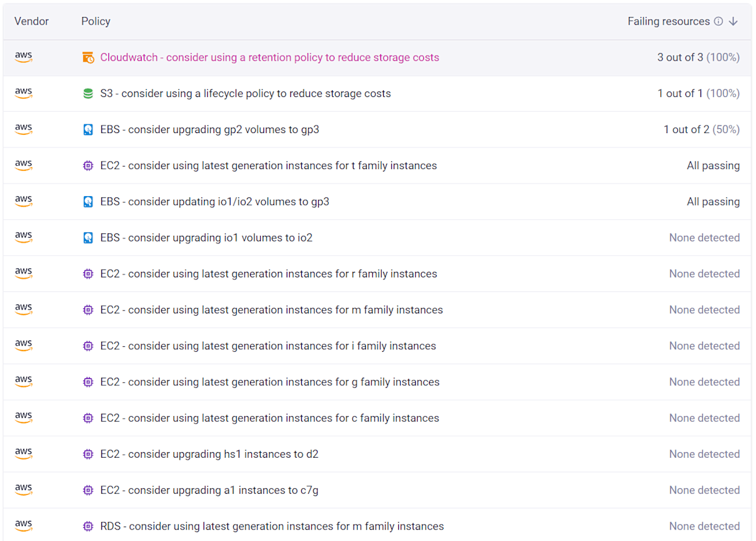Viewport: 756px width, 541px height.
Task: Click the EC2 chip icon for m family instances
Action: [88, 310]
